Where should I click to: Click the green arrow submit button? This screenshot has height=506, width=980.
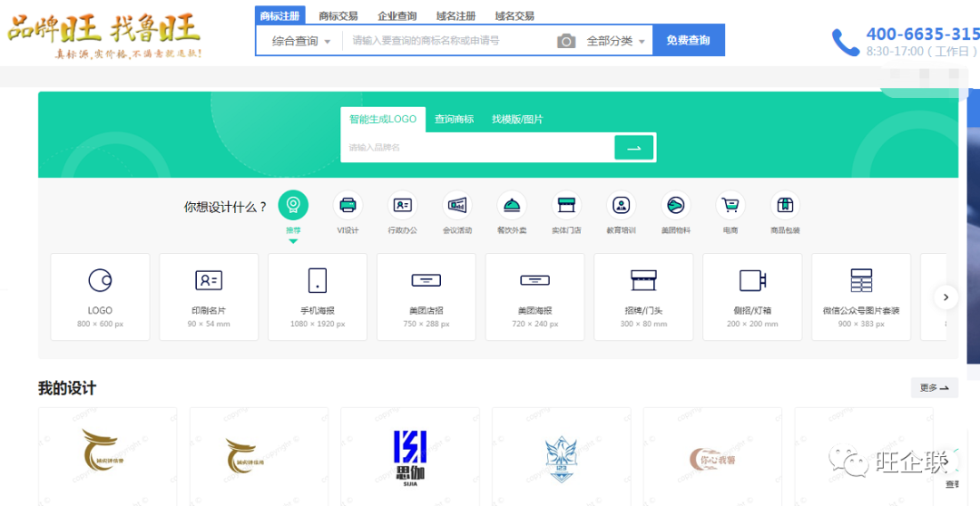[x=633, y=148]
